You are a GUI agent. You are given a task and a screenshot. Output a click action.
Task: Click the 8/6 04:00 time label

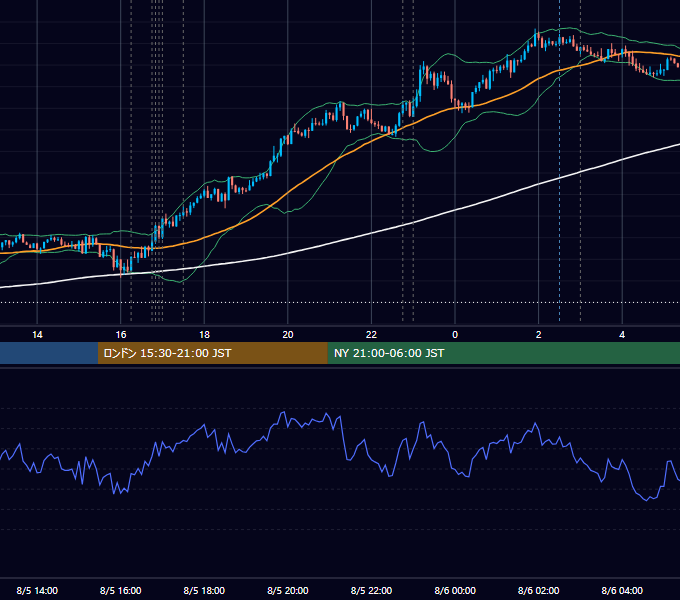[x=622, y=590]
